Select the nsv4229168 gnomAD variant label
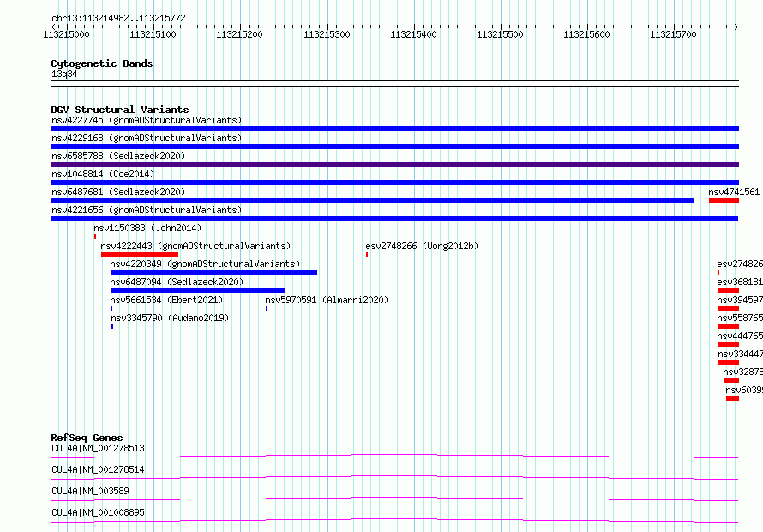 pyautogui.click(x=147, y=138)
